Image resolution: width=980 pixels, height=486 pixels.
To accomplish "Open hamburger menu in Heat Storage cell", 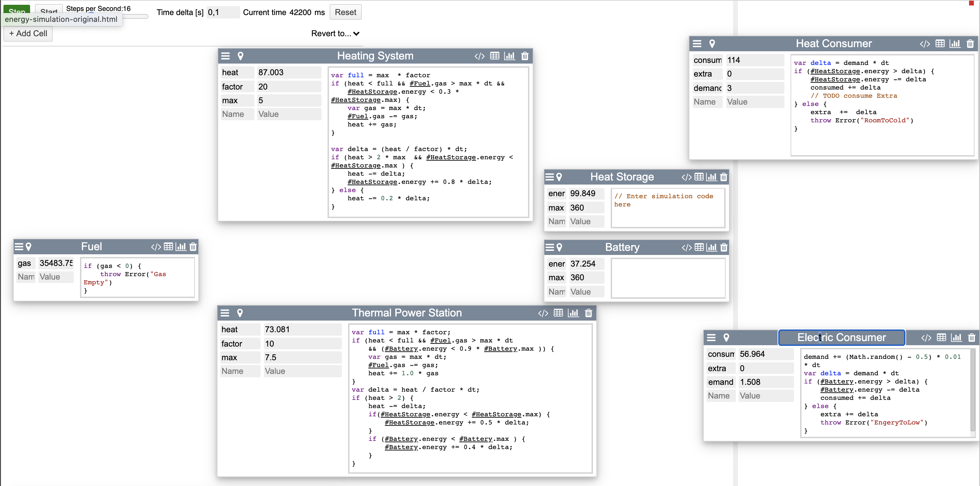I will click(549, 177).
